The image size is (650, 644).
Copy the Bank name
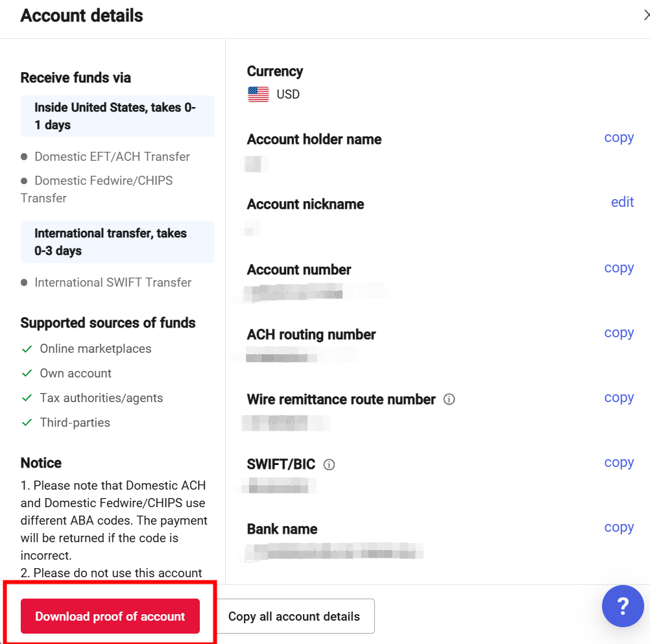point(618,527)
